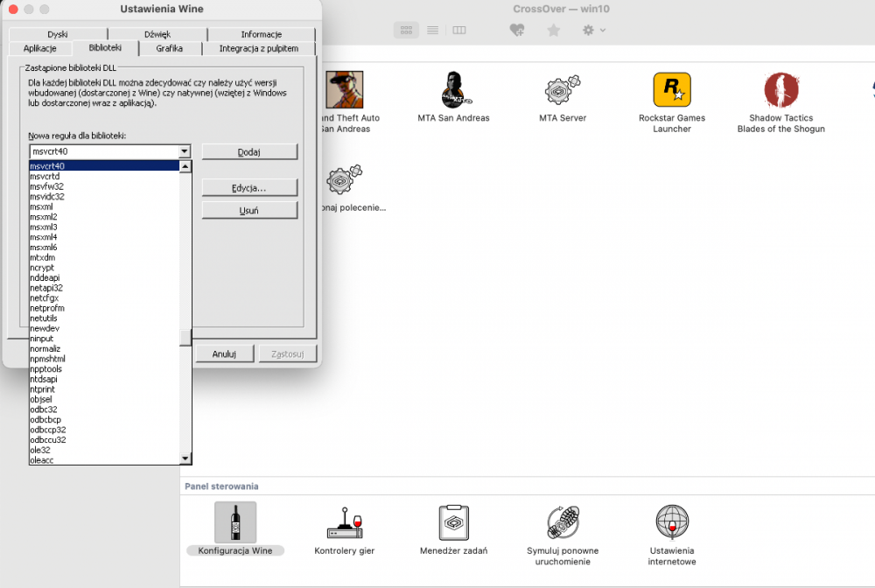Image resolution: width=875 pixels, height=588 pixels.
Task: Select odbccp32 in the library list
Action: [x=104, y=430]
